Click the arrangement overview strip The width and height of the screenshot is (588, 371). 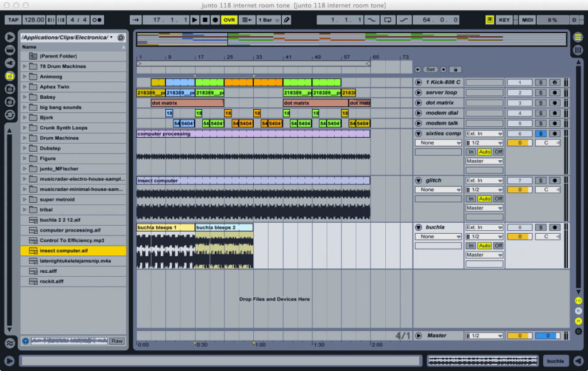351,39
